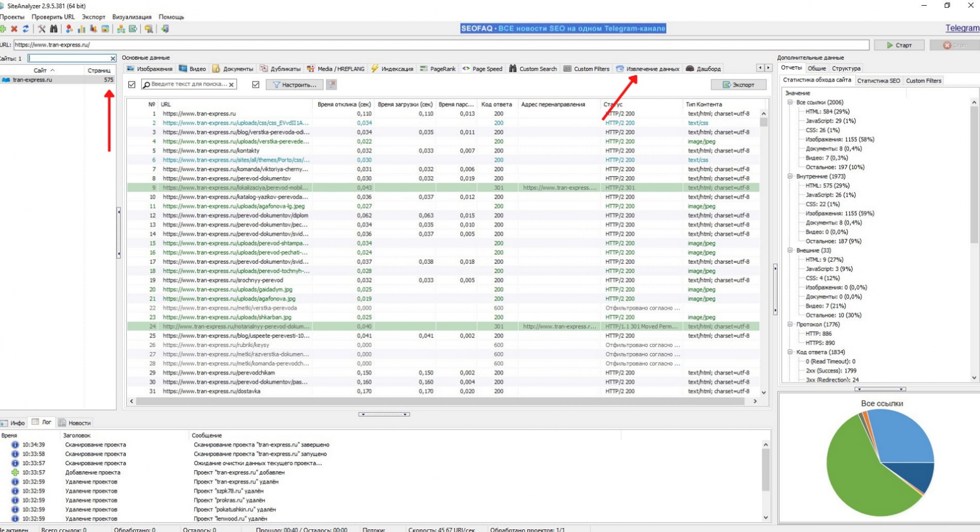
Task: Click the export arrow toolbar icon
Action: click(133, 29)
